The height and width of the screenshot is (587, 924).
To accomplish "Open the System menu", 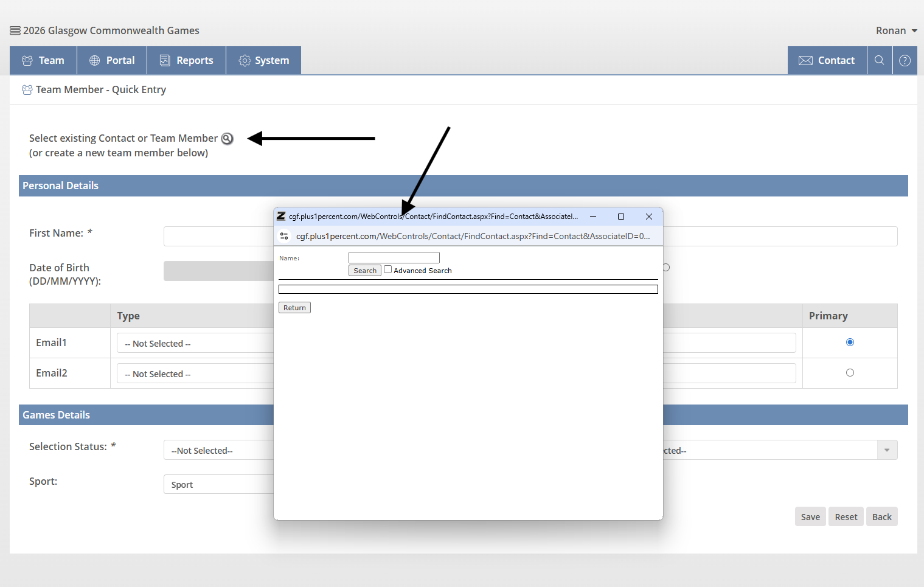I will point(263,60).
